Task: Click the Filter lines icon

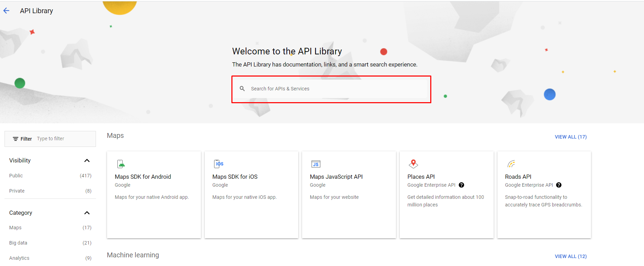Action: click(x=15, y=139)
